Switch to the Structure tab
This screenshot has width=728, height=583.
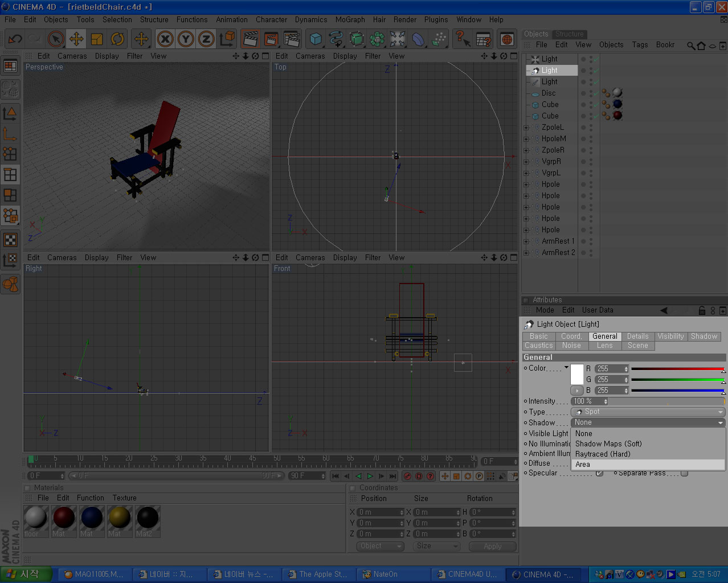[569, 34]
